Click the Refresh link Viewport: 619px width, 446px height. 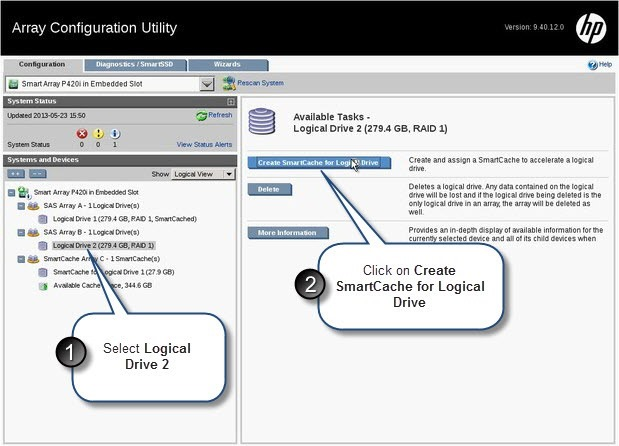tap(220, 115)
